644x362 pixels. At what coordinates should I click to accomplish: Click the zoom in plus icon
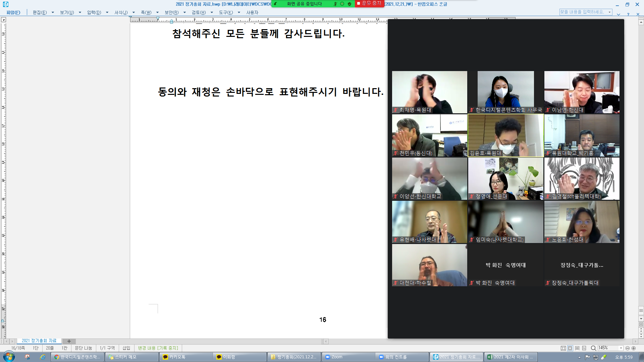(634, 348)
